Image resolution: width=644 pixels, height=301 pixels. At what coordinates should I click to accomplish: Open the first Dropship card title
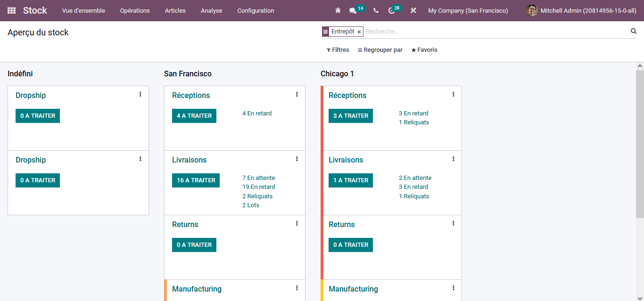(31, 96)
